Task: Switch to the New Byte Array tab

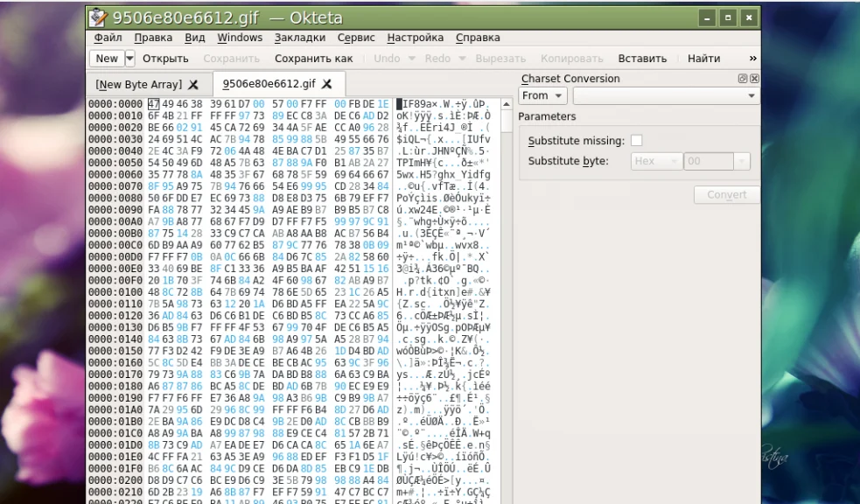Action: click(x=139, y=85)
